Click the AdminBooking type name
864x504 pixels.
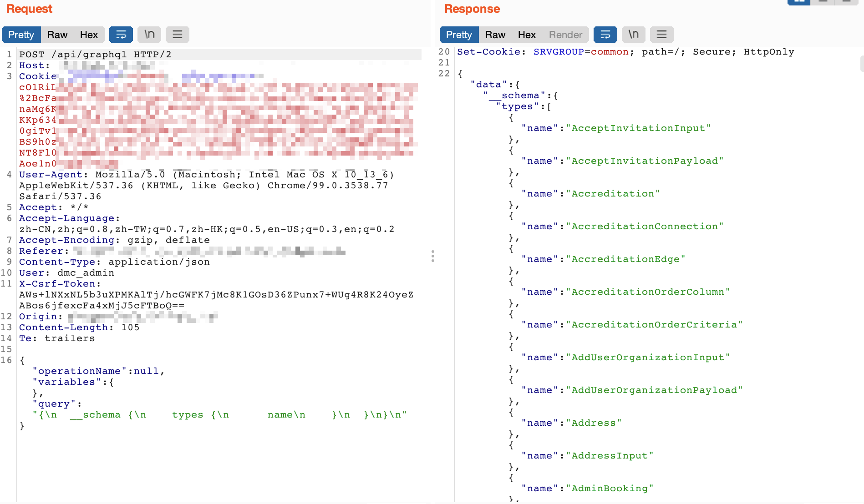610,489
